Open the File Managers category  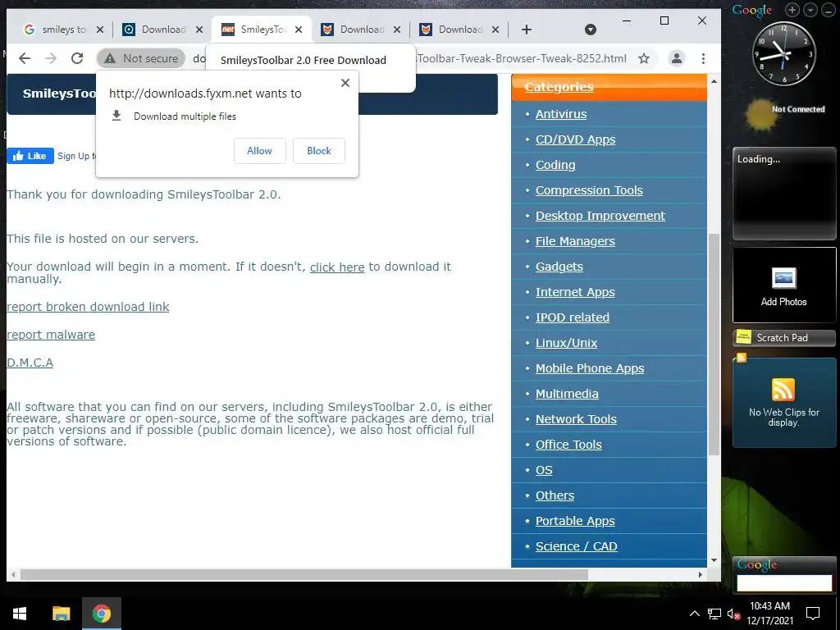pos(575,241)
